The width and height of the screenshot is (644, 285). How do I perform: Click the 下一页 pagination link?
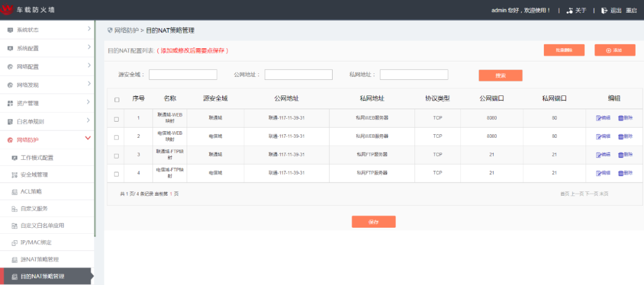(x=592, y=194)
